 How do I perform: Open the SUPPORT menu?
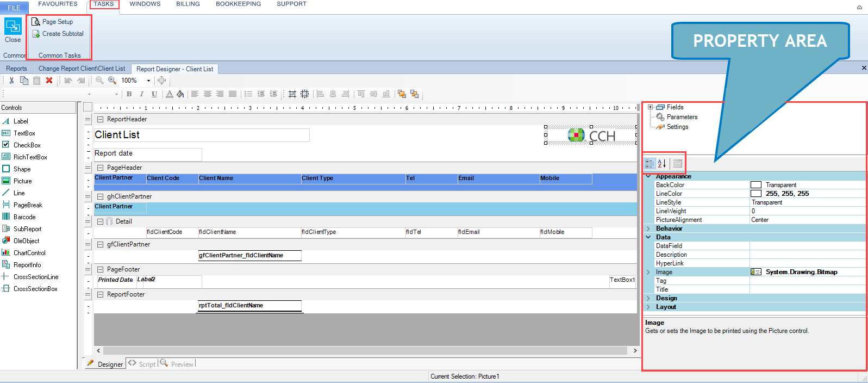point(291,4)
